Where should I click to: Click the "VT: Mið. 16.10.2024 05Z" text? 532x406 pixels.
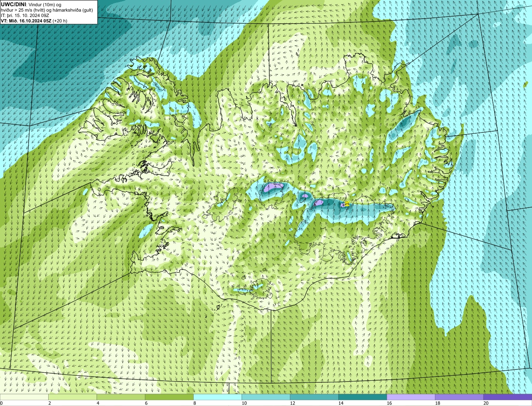[26, 21]
